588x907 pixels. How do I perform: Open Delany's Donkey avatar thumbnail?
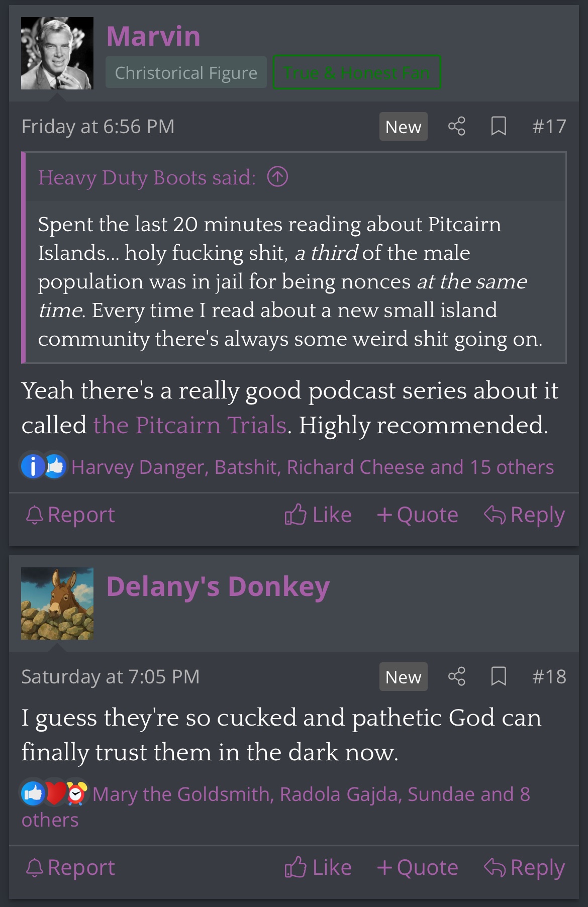[57, 603]
